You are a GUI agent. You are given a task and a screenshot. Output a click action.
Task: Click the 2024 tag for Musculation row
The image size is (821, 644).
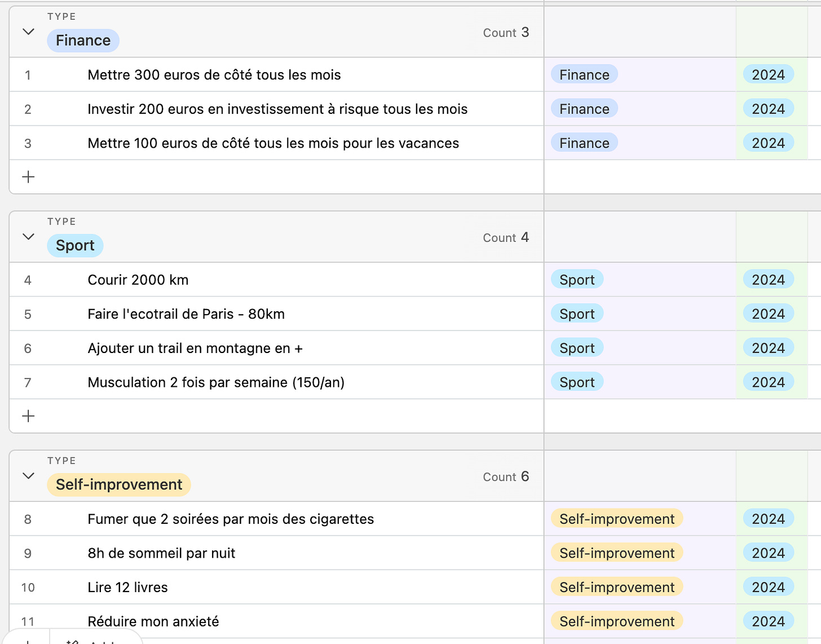click(768, 382)
